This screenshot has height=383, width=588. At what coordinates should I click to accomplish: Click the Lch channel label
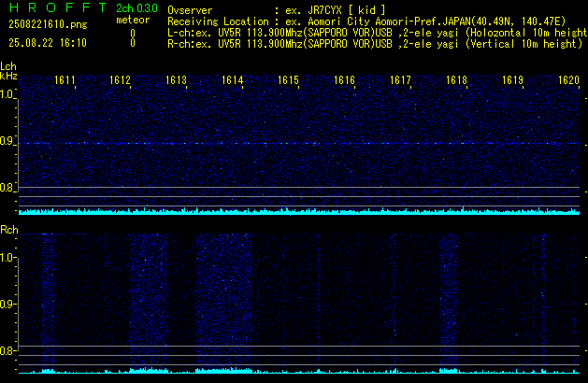(x=8, y=66)
